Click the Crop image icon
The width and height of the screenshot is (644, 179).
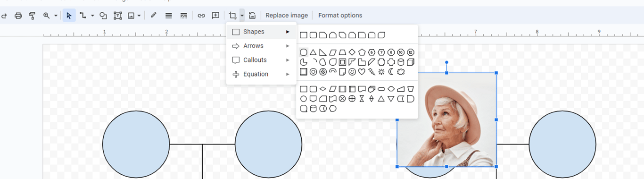click(x=232, y=16)
